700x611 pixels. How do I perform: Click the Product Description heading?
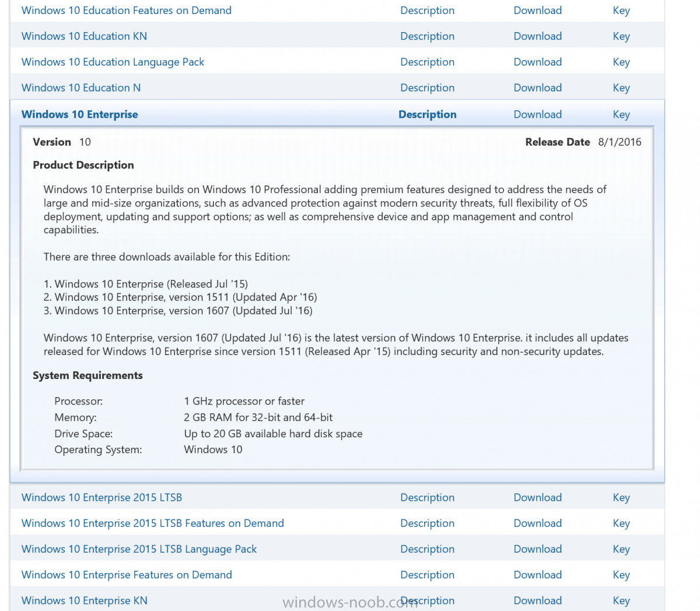(83, 165)
